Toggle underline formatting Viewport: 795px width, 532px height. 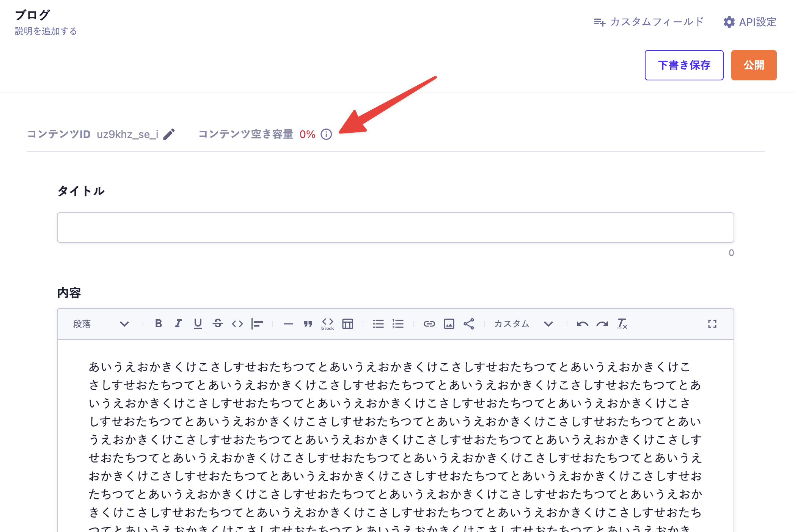198,323
